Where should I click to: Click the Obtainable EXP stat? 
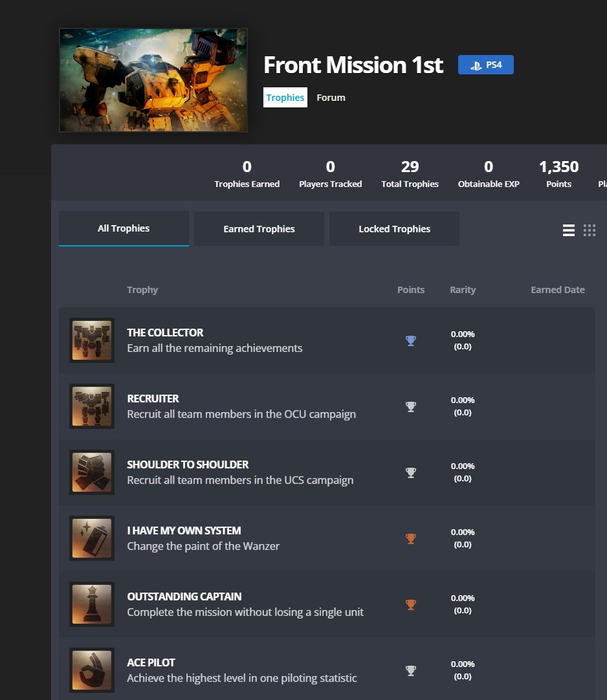[x=489, y=174]
